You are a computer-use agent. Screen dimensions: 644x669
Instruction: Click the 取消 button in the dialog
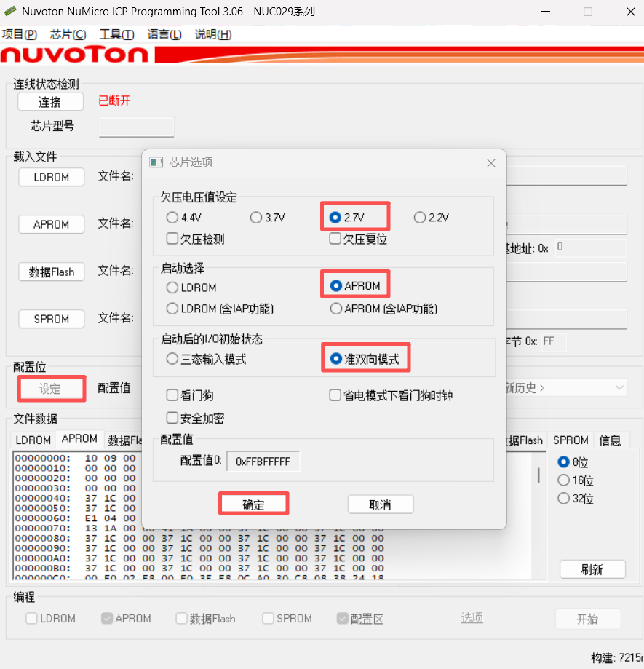pyautogui.click(x=380, y=504)
